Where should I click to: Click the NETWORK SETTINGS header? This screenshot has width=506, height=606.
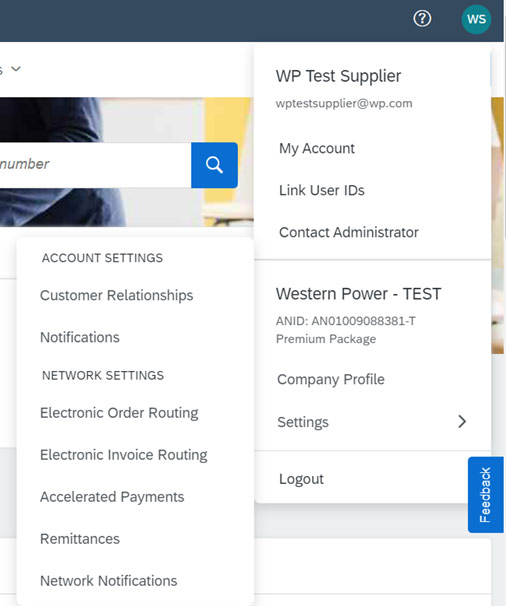tap(103, 375)
